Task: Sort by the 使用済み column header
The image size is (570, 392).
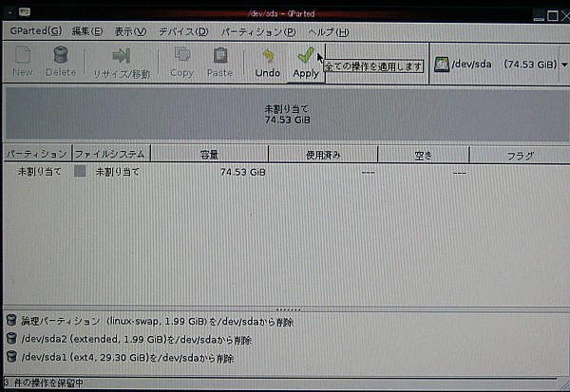Action: coord(323,155)
